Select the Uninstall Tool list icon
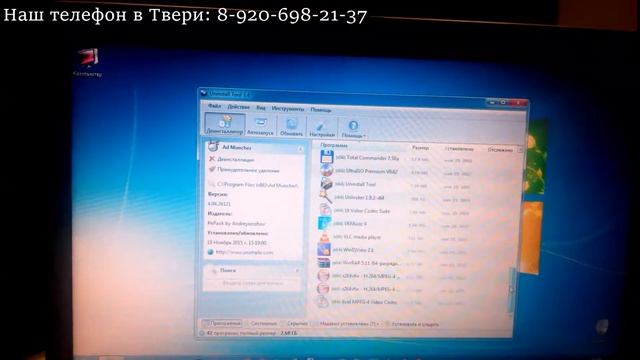 (x=326, y=184)
